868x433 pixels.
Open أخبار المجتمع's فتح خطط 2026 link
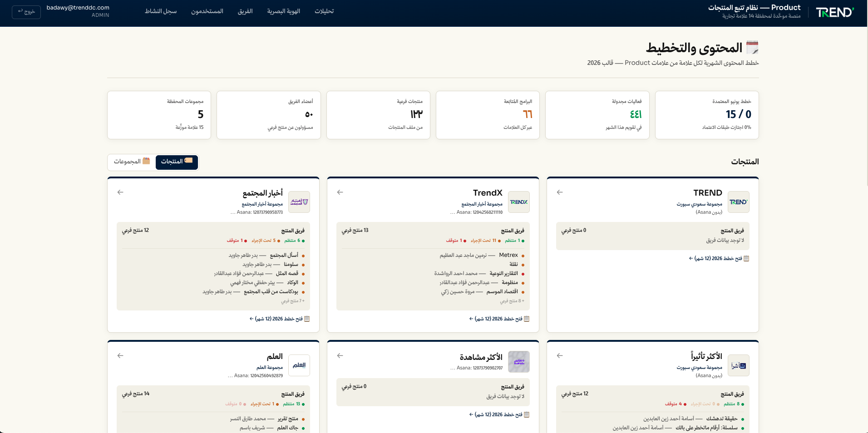click(x=280, y=319)
